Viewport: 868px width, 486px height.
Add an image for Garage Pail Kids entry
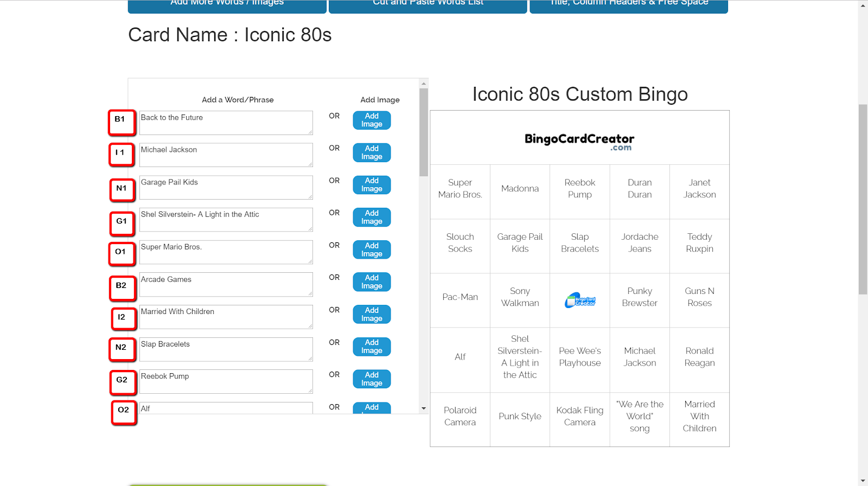[372, 185]
